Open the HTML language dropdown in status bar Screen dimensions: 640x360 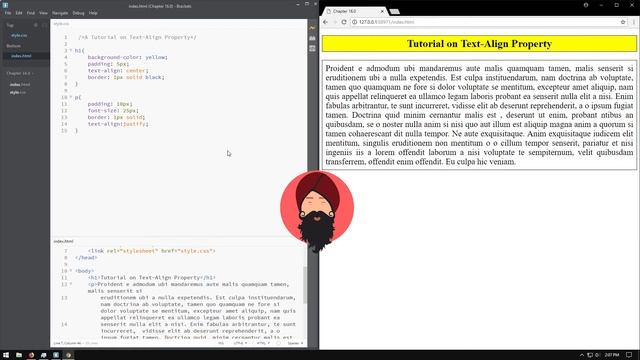(263, 344)
